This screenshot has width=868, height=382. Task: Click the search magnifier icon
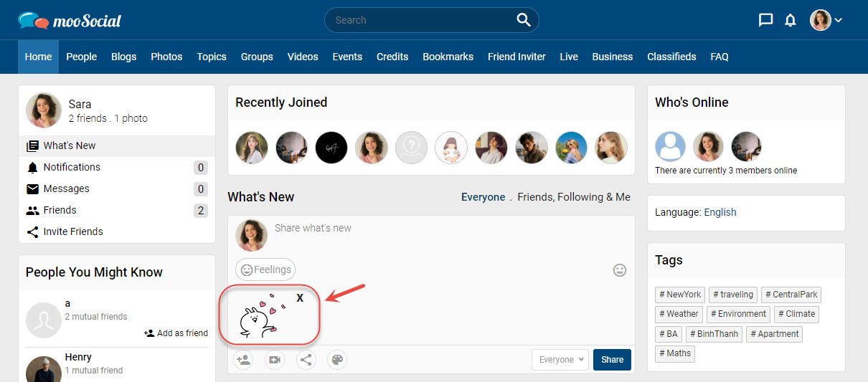pyautogui.click(x=524, y=20)
